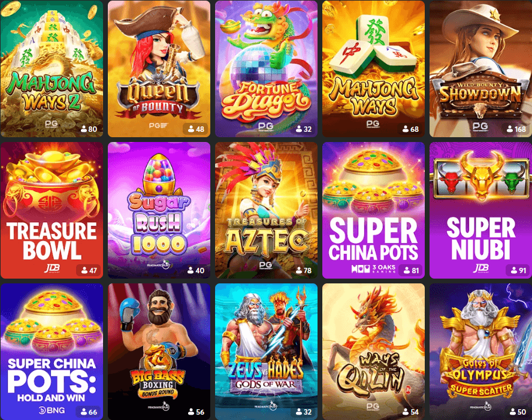This screenshot has width=532, height=420.
Task: Select Treasures of Aztec game
Action: (266, 210)
